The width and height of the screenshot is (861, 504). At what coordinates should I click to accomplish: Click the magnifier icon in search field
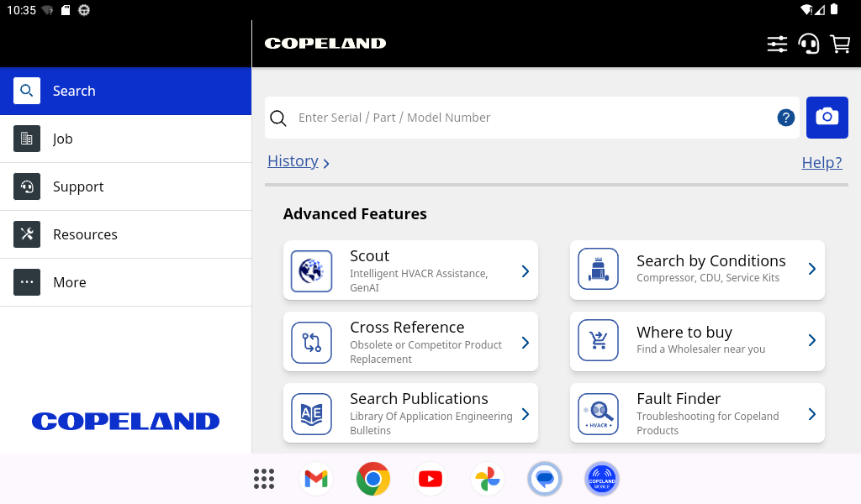(278, 118)
